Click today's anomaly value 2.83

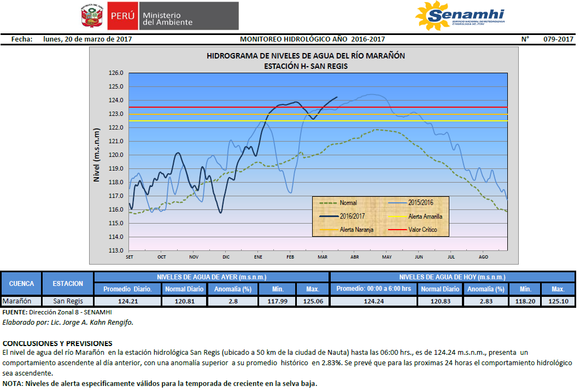[484, 301]
